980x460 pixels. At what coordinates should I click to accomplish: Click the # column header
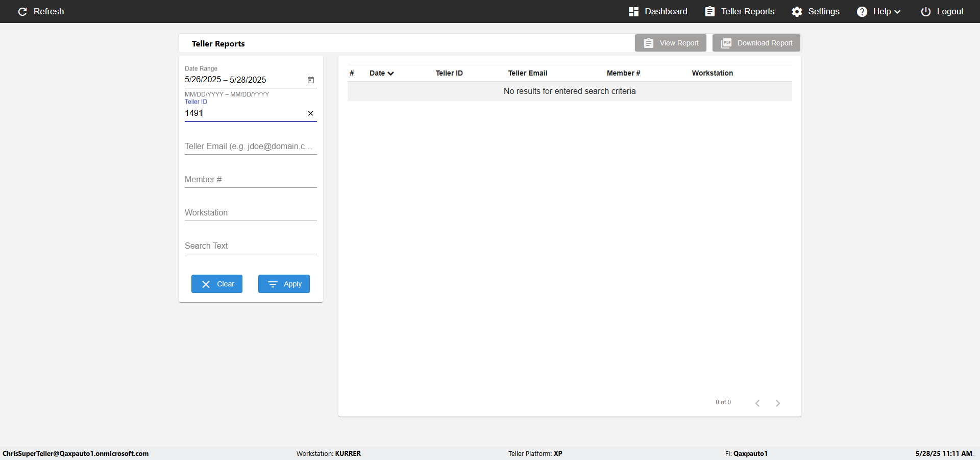click(x=352, y=73)
